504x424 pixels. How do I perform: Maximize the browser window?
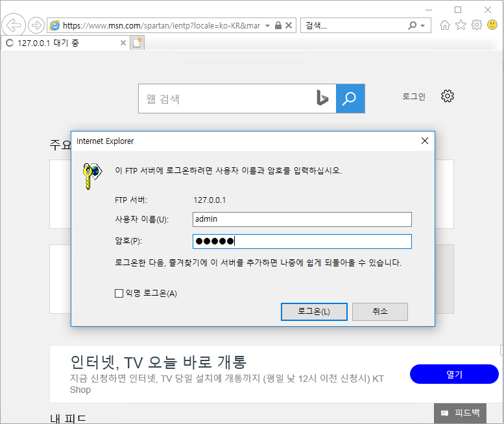(x=458, y=10)
